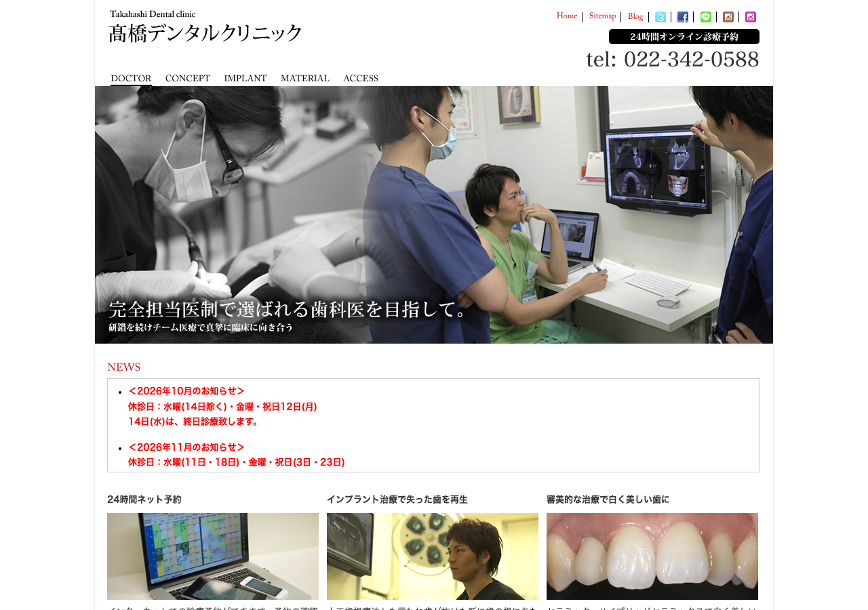The image size is (868, 610).
Task: Click the 24時間ネット予約 heading
Action: [x=144, y=500]
